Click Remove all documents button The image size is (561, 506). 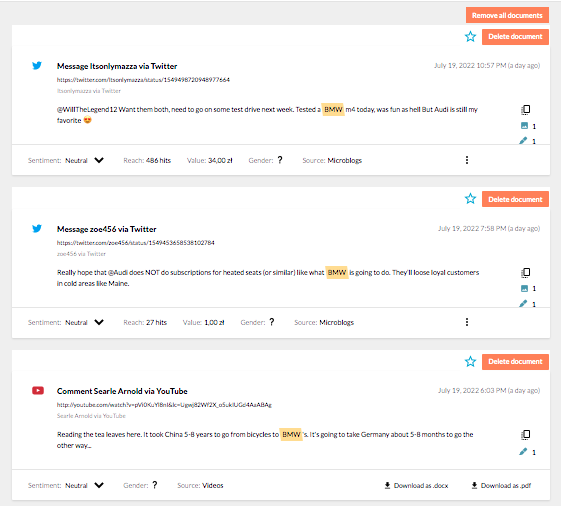coord(507,15)
